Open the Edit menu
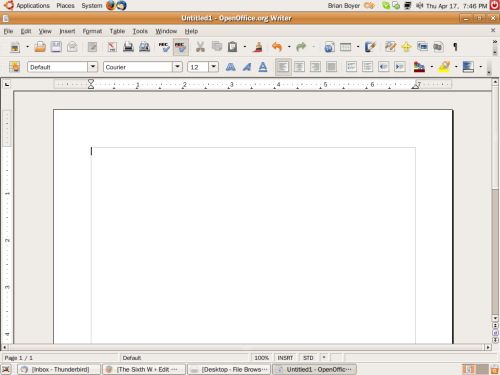 pyautogui.click(x=26, y=31)
